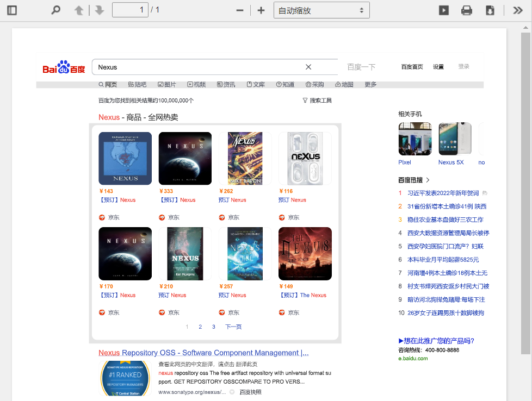
Task: Open 搜索工具 search tools filter
Action: point(317,101)
